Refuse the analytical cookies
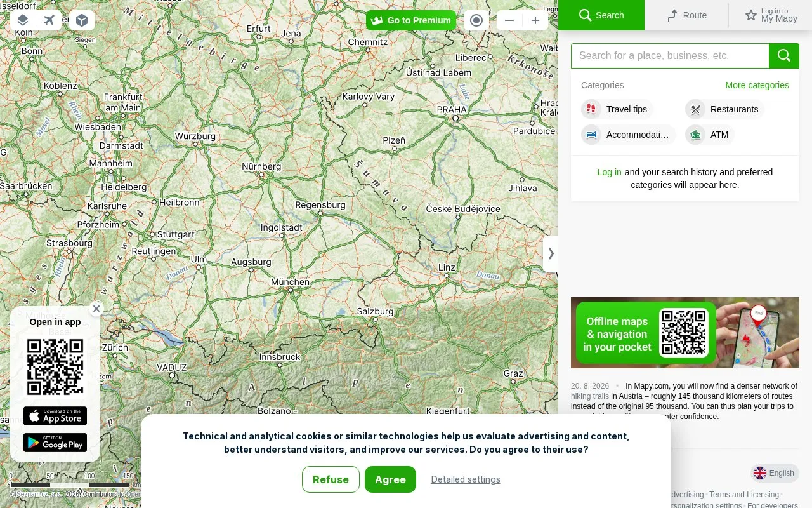812x508 pixels. 331,479
